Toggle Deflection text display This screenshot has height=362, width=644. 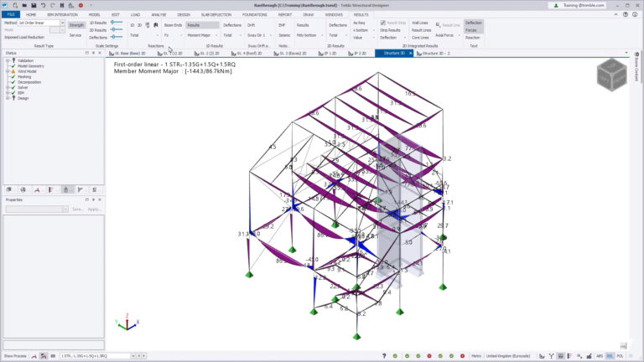coord(473,23)
